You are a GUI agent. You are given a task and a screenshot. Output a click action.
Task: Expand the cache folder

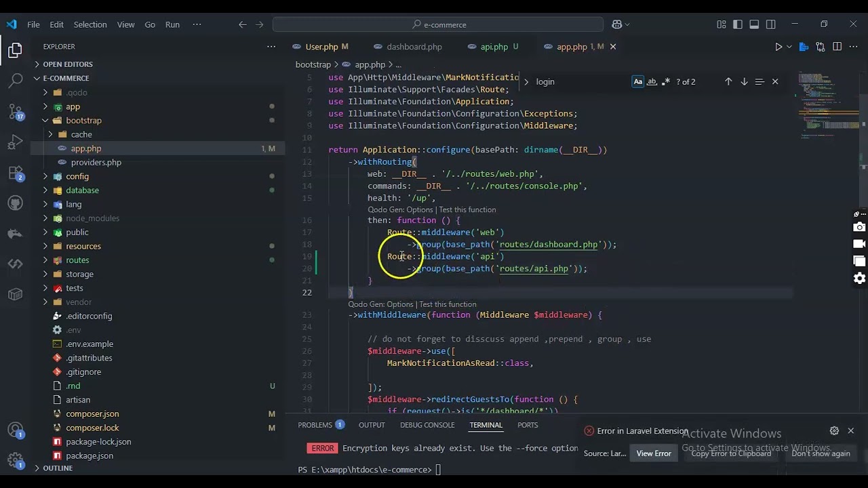[51, 134]
